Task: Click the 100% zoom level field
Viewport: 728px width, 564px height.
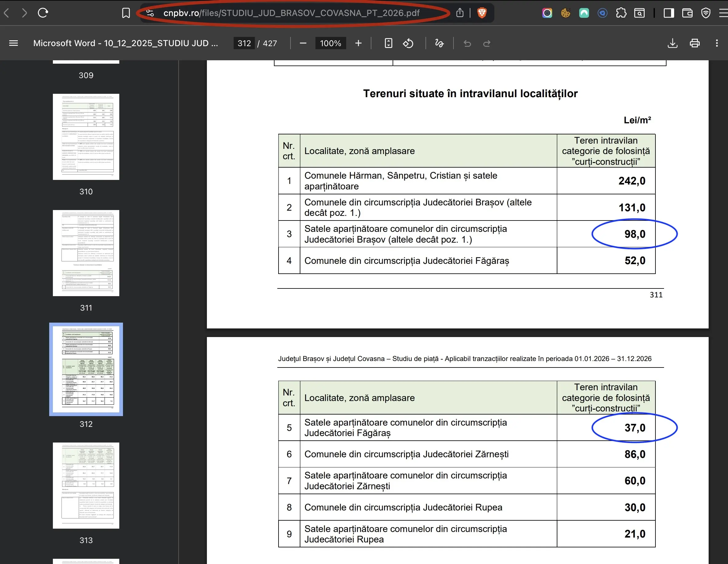Action: (330, 43)
